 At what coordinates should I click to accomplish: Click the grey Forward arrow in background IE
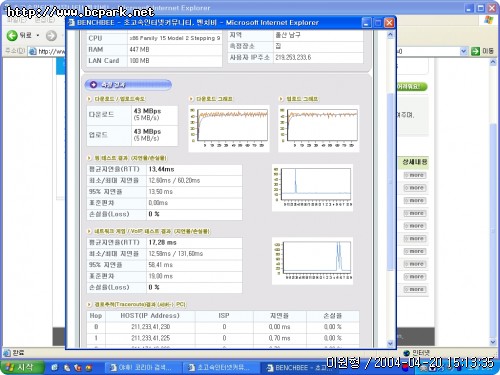[x=51, y=35]
